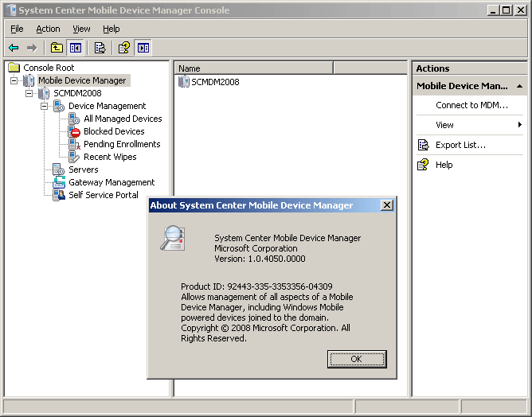Click View action in Actions pane
The height and width of the screenshot is (417, 532).
[x=444, y=125]
